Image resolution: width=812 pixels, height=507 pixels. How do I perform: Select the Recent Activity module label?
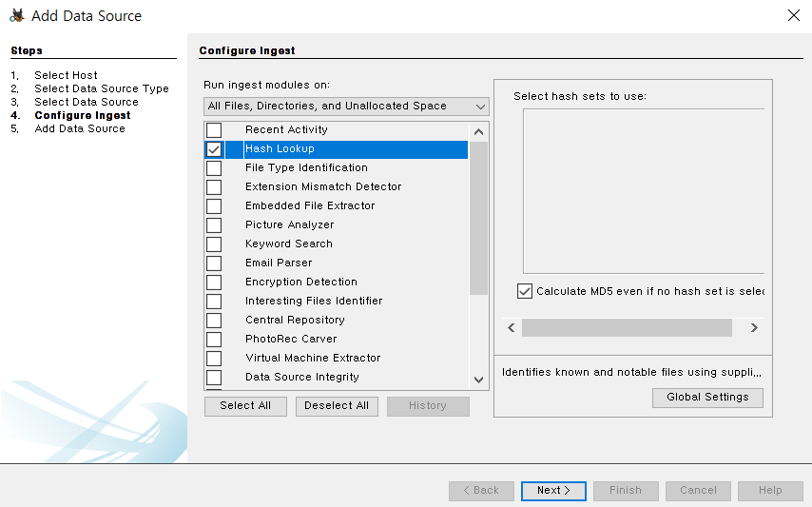tap(286, 129)
